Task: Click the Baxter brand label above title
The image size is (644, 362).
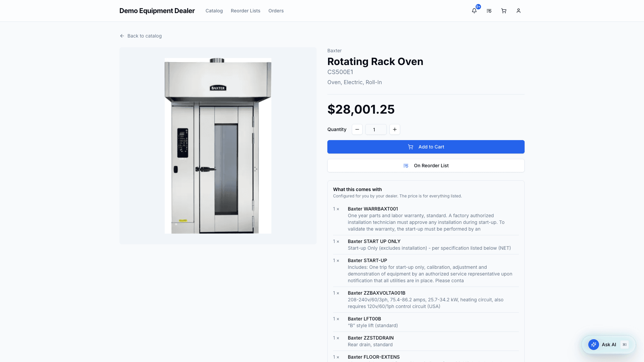Action: 334,51
